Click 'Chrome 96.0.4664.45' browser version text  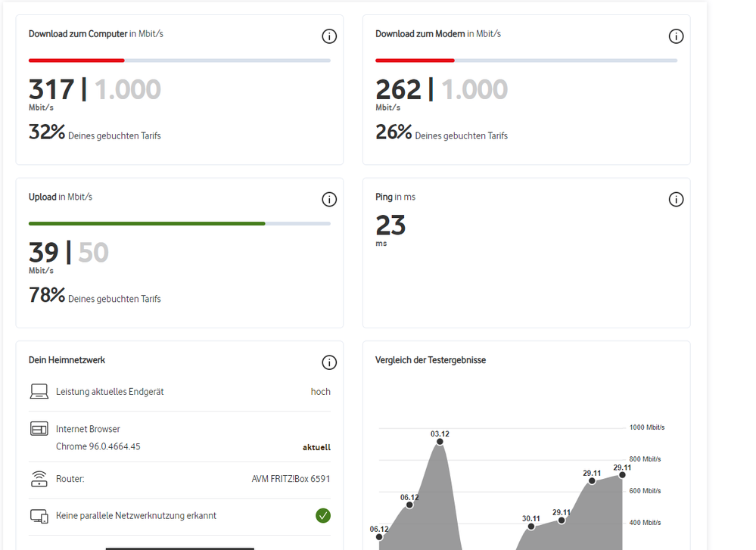click(98, 446)
